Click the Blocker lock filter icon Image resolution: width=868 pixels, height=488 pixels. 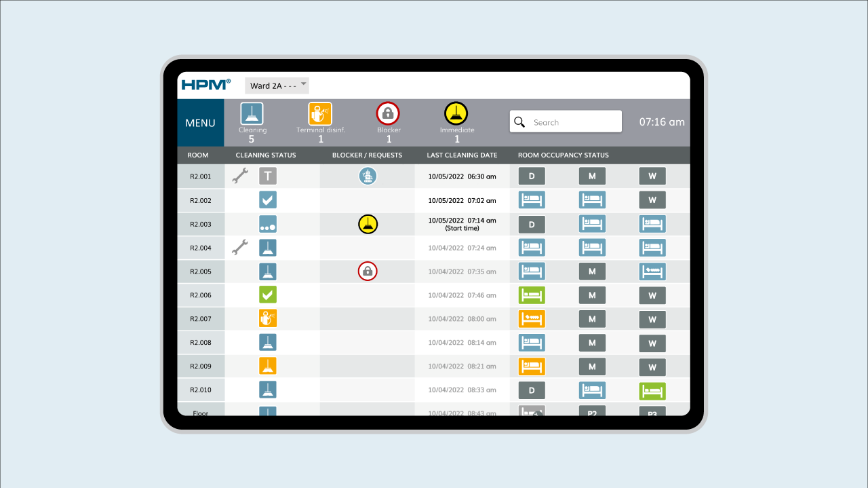[x=389, y=113]
